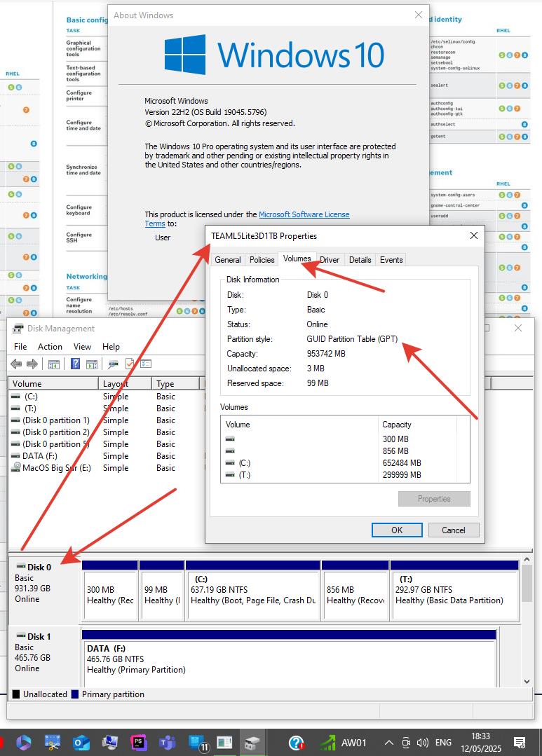The height and width of the screenshot is (756, 542).
Task: Click the drive-with-key toolbar icon in Disk Management
Action: point(113,364)
